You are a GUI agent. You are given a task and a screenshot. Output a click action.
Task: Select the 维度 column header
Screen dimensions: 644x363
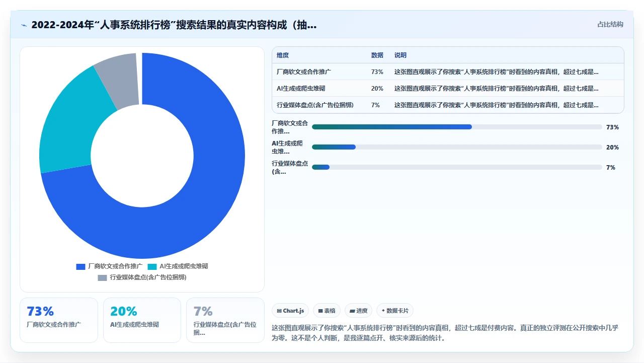coord(283,55)
